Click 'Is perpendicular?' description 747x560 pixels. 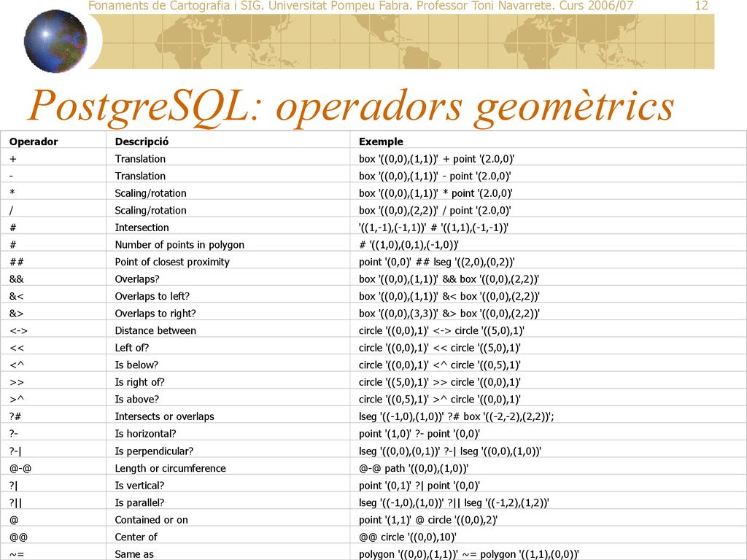[154, 451]
